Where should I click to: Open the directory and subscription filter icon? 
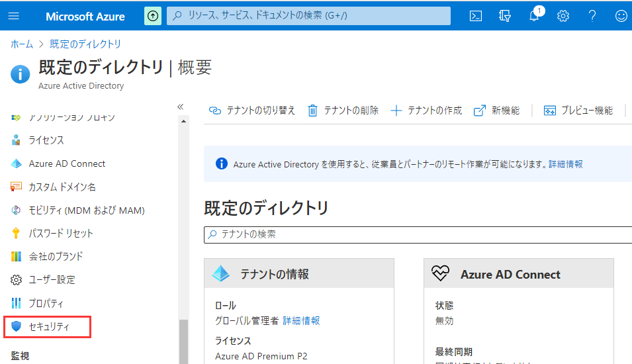[505, 17]
